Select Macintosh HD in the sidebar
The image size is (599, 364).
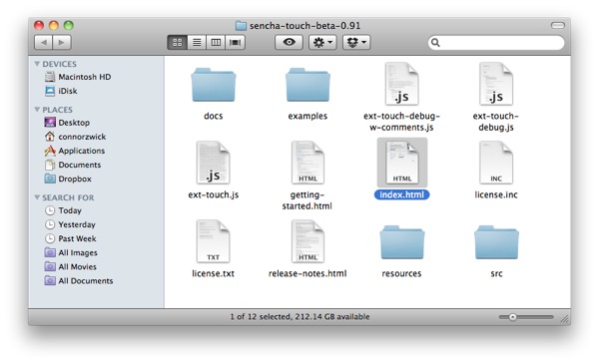coord(78,77)
